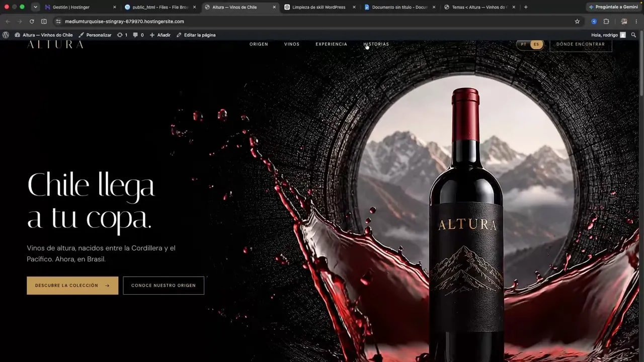Open the Altura — Vinhos do Chile site menu
The height and width of the screenshot is (362, 644).
tap(44, 35)
